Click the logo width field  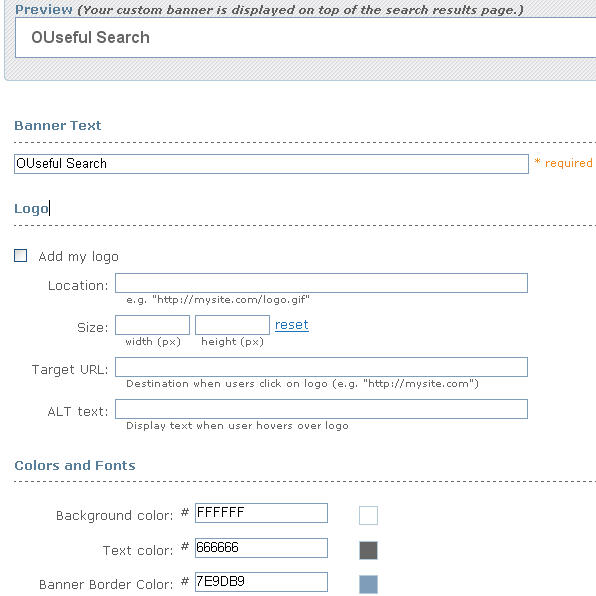click(x=152, y=325)
